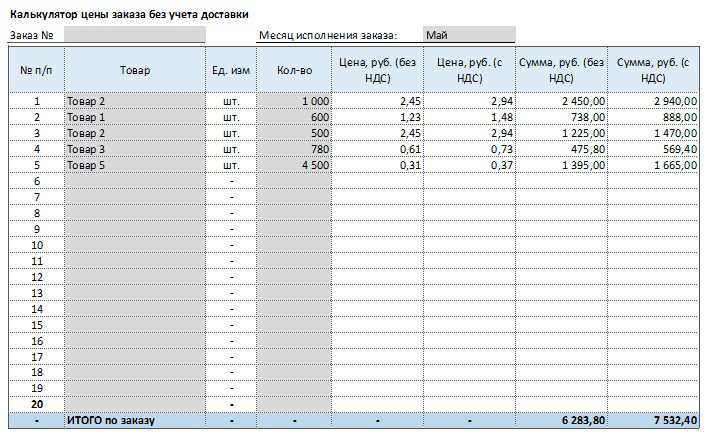This screenshot has width=708, height=438.
Task: Select product cell in row 1
Action: (135, 101)
